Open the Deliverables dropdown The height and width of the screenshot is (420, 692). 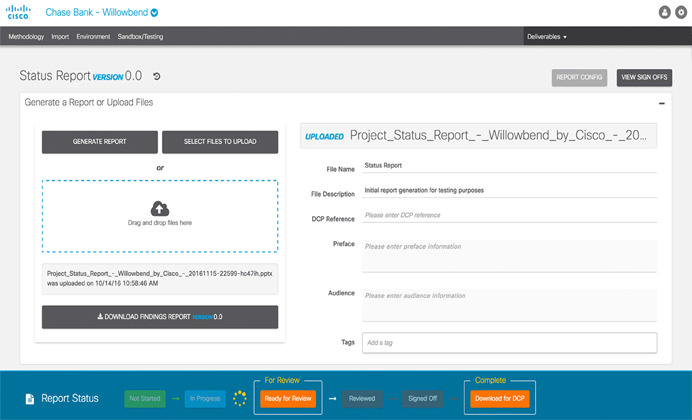[547, 37]
